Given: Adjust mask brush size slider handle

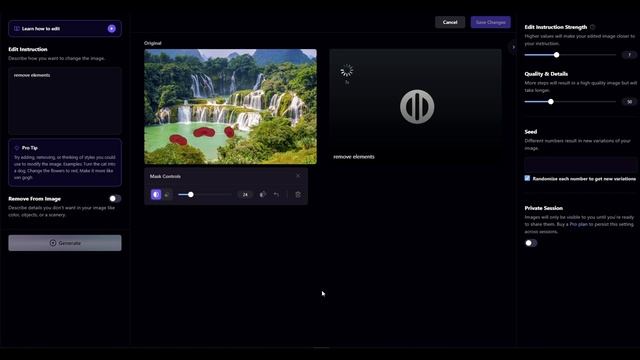Looking at the screenshot, I should click(191, 195).
